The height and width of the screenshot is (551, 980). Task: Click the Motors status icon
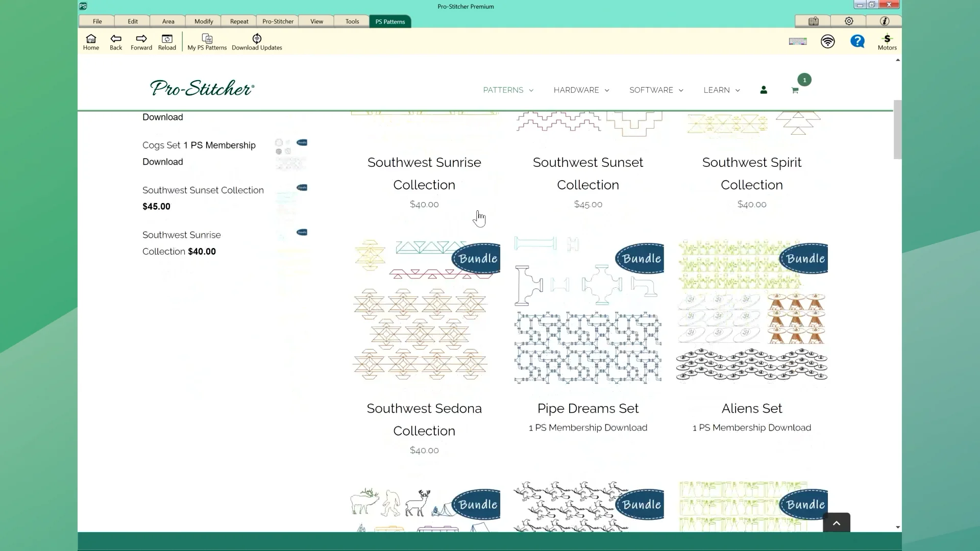coord(888,41)
